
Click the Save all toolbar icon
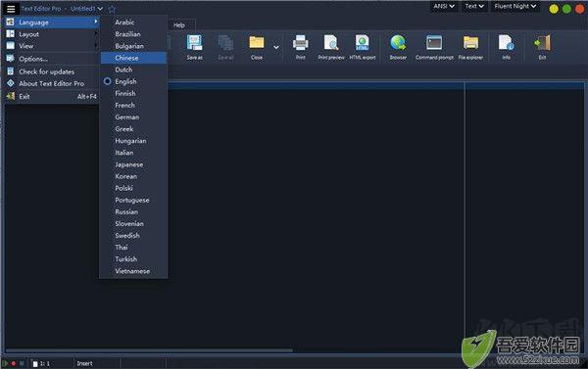pos(225,47)
